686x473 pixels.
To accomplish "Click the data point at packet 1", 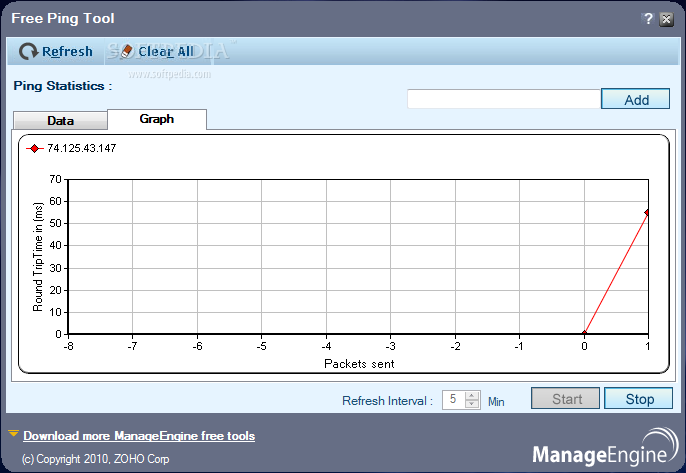I will coord(647,213).
